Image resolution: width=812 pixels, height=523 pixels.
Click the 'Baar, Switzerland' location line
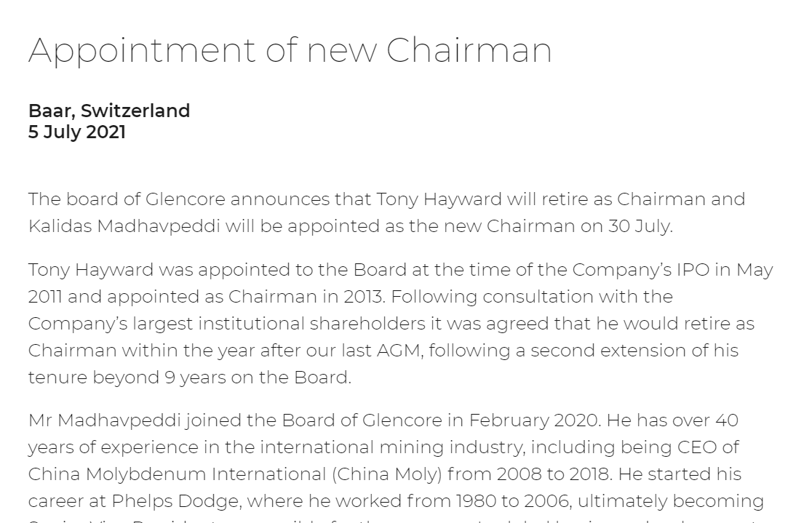point(109,111)
